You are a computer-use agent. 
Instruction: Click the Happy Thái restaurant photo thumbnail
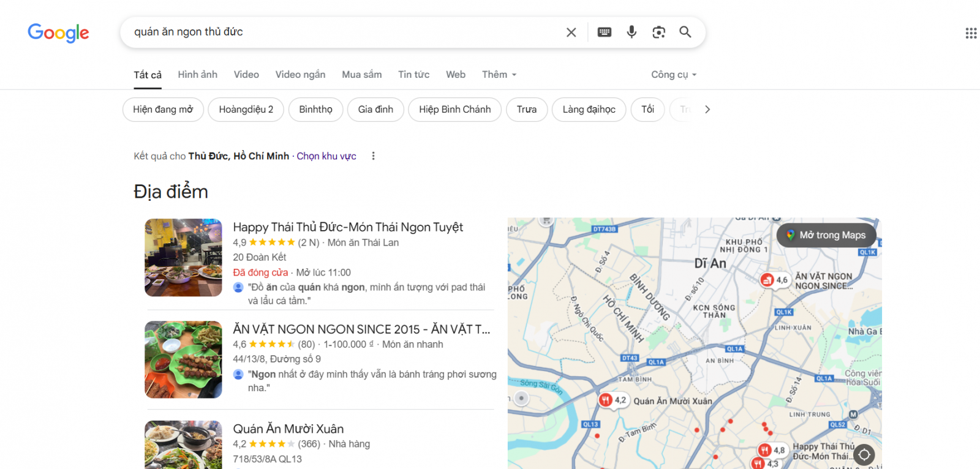pyautogui.click(x=183, y=258)
